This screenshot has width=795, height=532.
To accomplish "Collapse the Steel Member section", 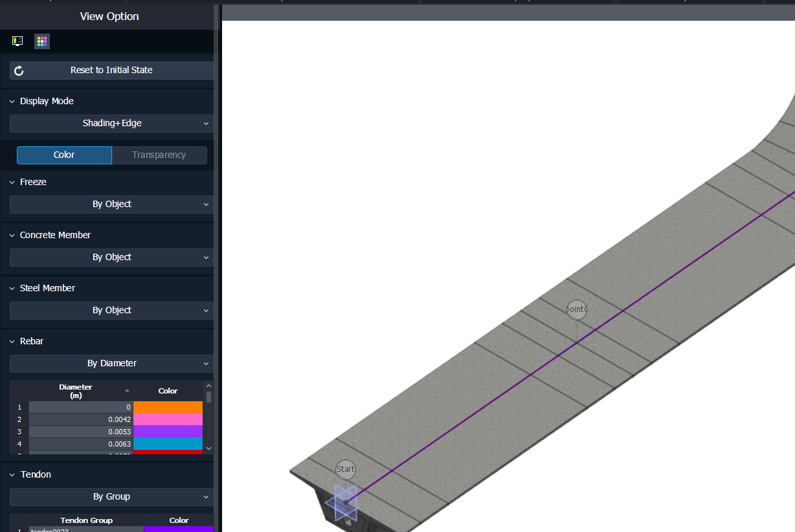I will tap(12, 289).
